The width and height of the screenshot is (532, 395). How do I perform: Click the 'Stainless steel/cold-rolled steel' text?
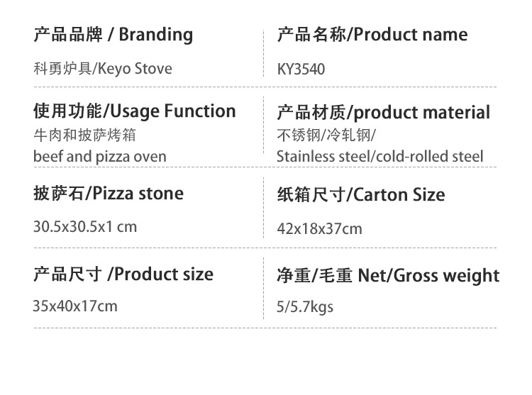pyautogui.click(x=379, y=156)
